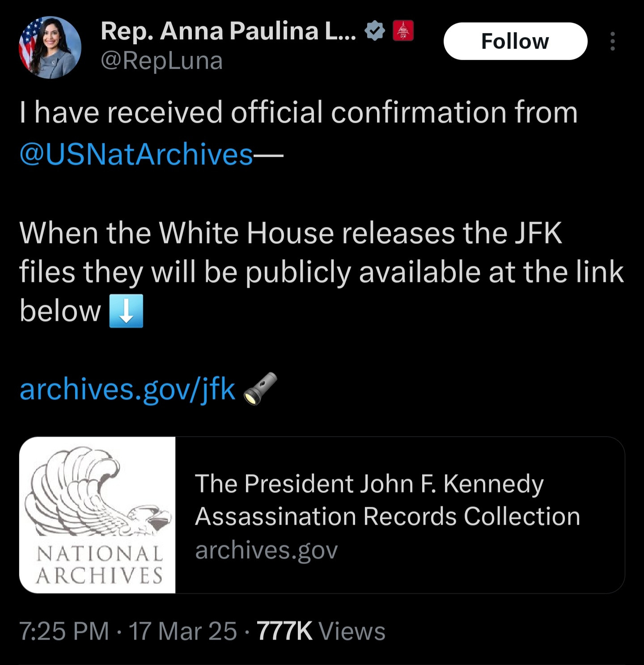Image resolution: width=644 pixels, height=665 pixels.
Task: Open the @USNatArchives mention
Action: click(136, 154)
